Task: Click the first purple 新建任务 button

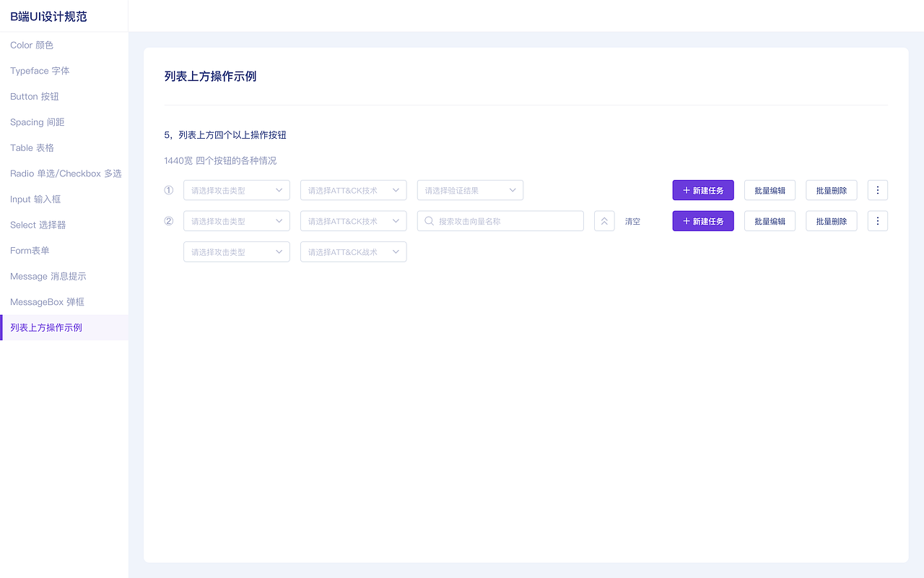Action: click(x=702, y=190)
